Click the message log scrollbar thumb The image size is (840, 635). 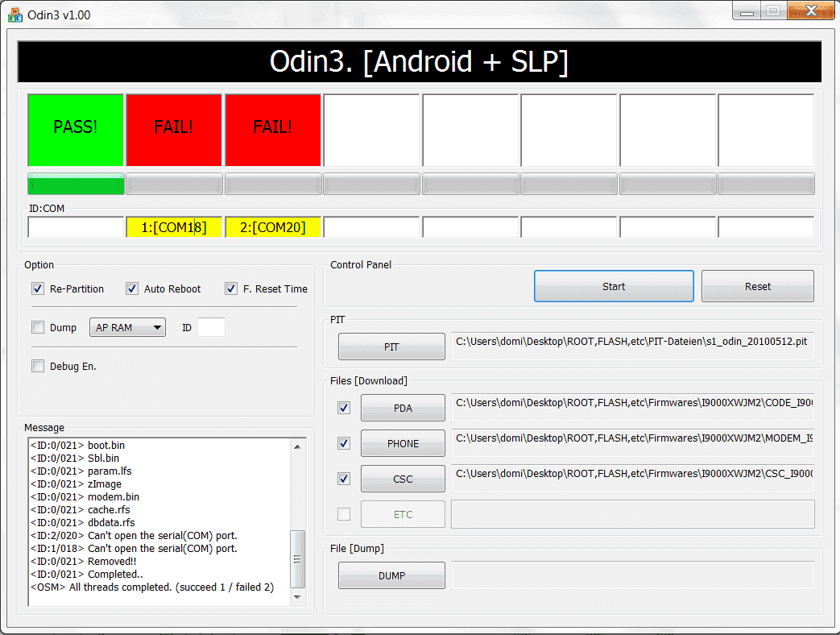[x=297, y=559]
